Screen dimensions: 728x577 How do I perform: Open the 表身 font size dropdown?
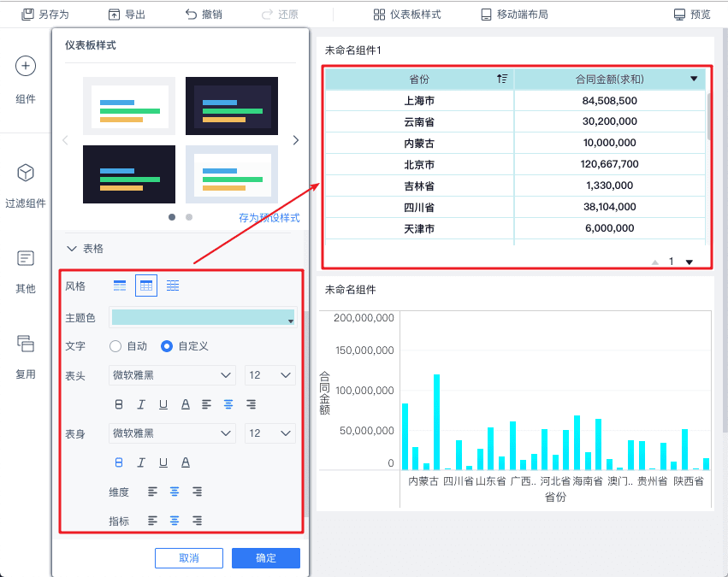(270, 433)
